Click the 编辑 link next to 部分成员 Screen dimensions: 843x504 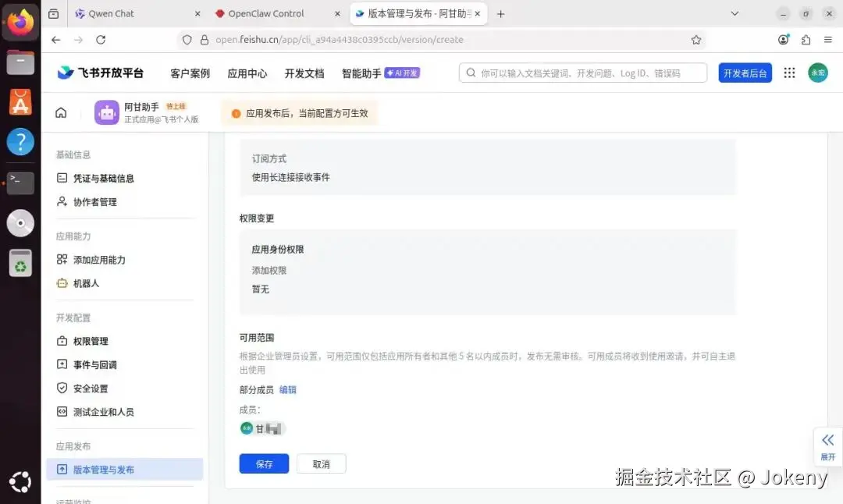coord(287,390)
